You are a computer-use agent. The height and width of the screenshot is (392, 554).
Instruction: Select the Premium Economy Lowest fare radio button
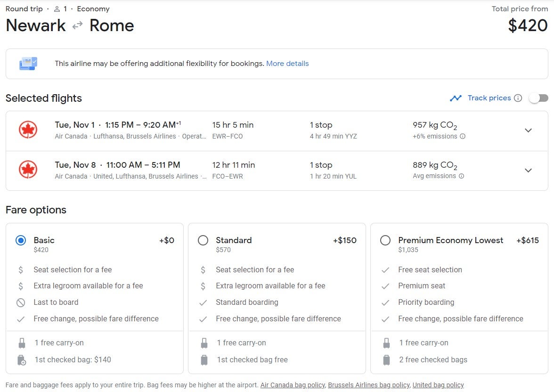click(x=385, y=240)
